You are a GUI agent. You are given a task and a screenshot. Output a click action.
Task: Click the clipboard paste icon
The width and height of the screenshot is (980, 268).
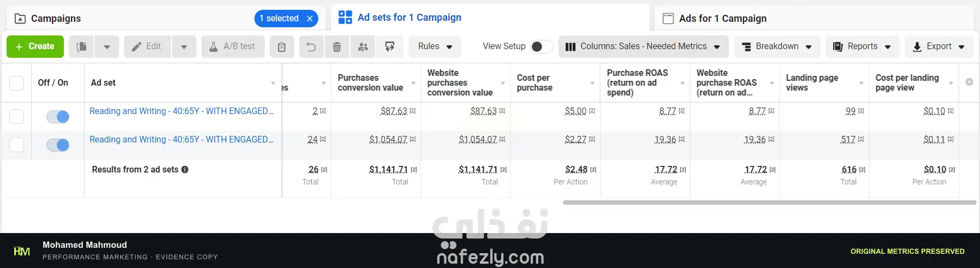pos(282,47)
